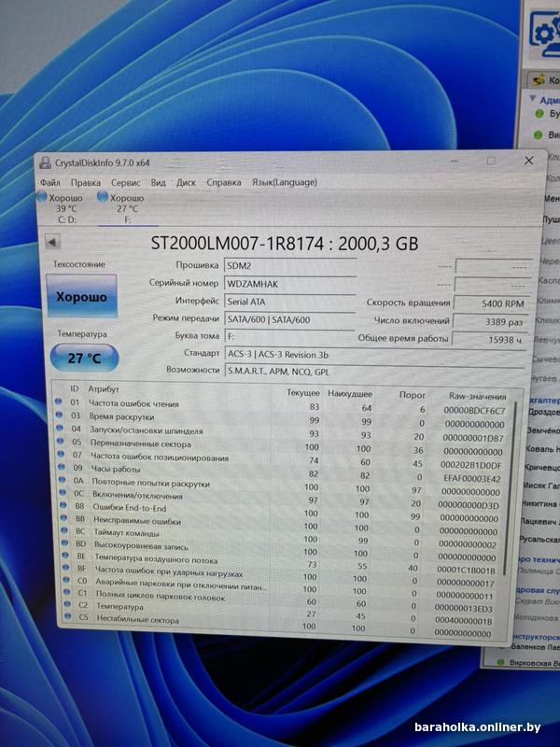The height and width of the screenshot is (747, 560).
Task: Click the previous disk arrow button
Action: pyautogui.click(x=52, y=243)
